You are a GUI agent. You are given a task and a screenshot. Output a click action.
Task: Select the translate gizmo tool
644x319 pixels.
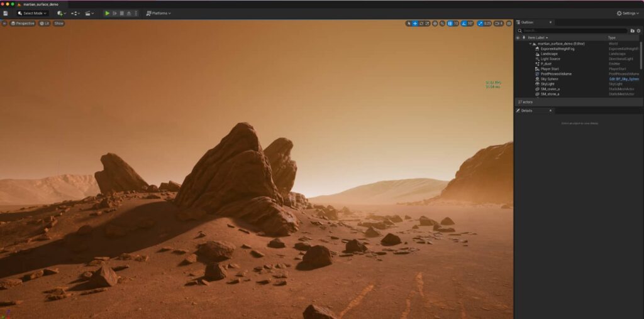415,23
